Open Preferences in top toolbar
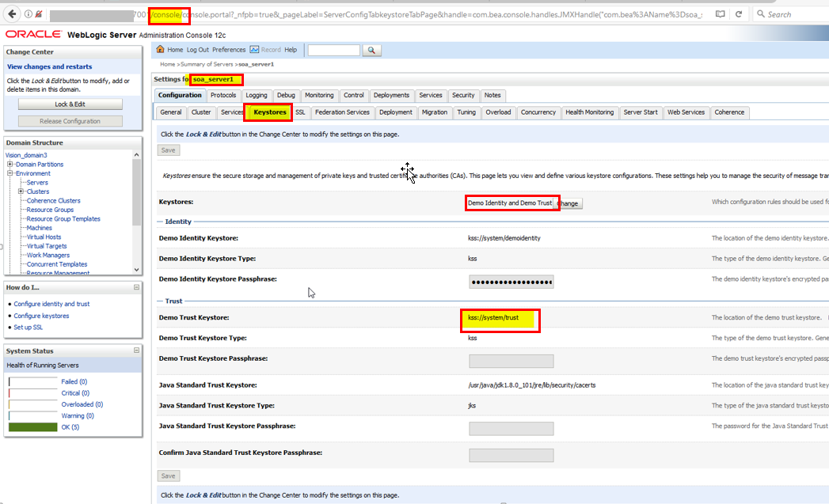Screen dimensions: 829x504 (x=228, y=50)
